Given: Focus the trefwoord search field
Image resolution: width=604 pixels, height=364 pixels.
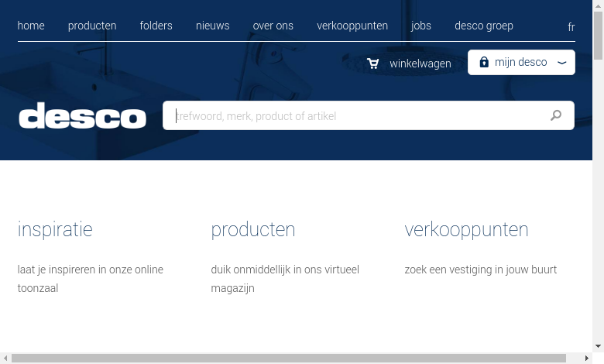Looking at the screenshot, I should point(352,115).
